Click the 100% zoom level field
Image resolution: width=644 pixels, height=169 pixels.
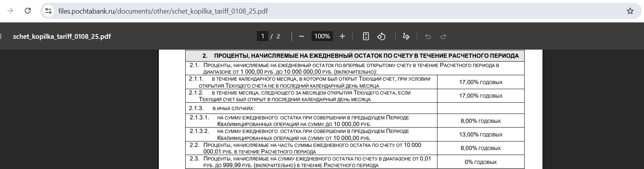(x=322, y=36)
